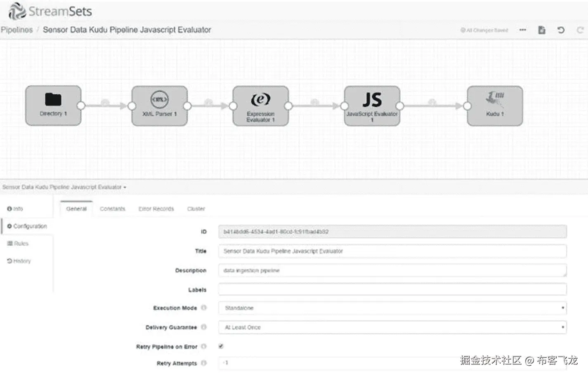This screenshot has width=588, height=376.
Task: Edit the Title field
Action: 392,251
